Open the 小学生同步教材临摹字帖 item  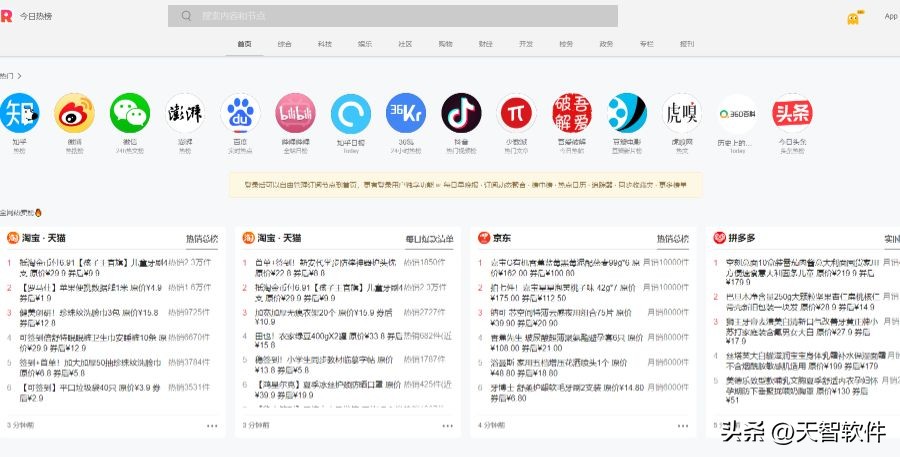point(324,365)
